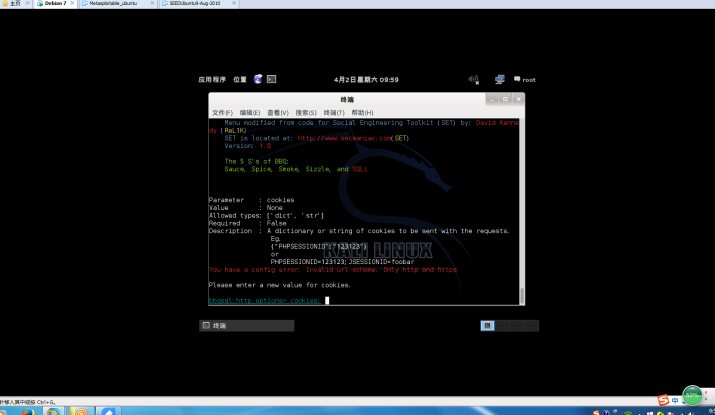Click the secmaniac.com URL in terminal

344,138
